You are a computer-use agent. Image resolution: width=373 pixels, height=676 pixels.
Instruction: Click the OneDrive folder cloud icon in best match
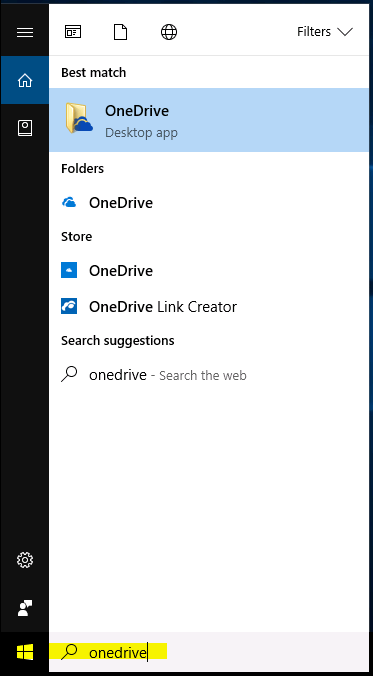coord(79,118)
